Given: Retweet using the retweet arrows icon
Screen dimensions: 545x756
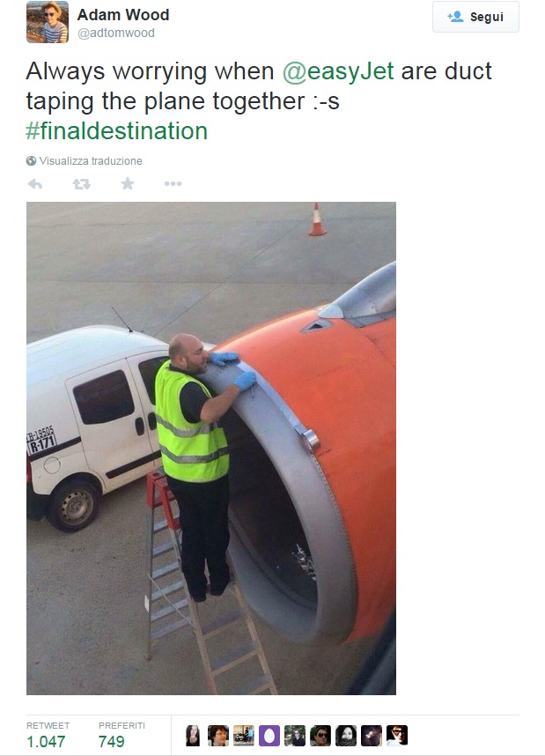Looking at the screenshot, I should tap(81, 183).
